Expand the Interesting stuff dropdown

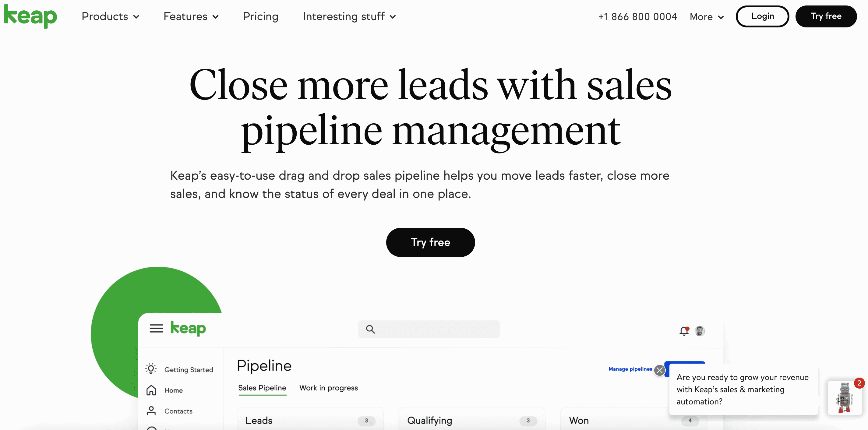pos(349,16)
